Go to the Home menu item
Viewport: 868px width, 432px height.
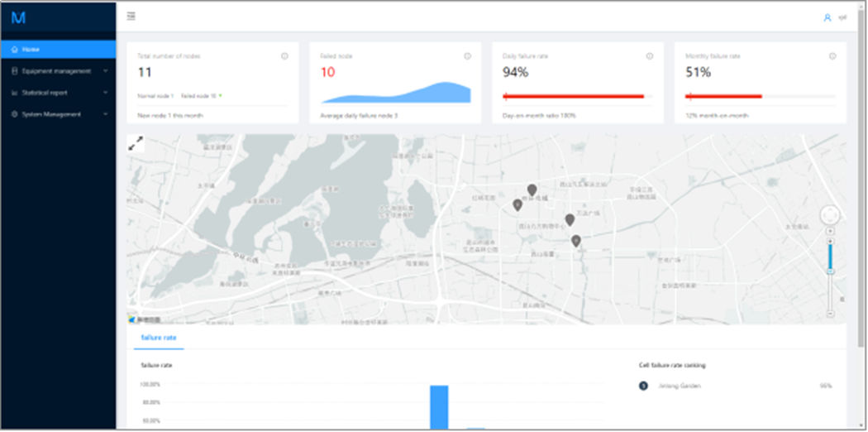(58, 50)
